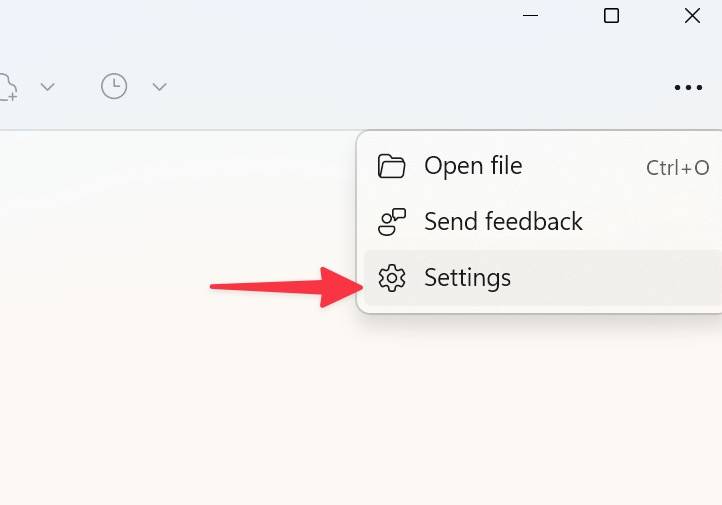Expand the chevron beside the clock icon
Viewport: 722px width, 505px height.
coord(159,87)
